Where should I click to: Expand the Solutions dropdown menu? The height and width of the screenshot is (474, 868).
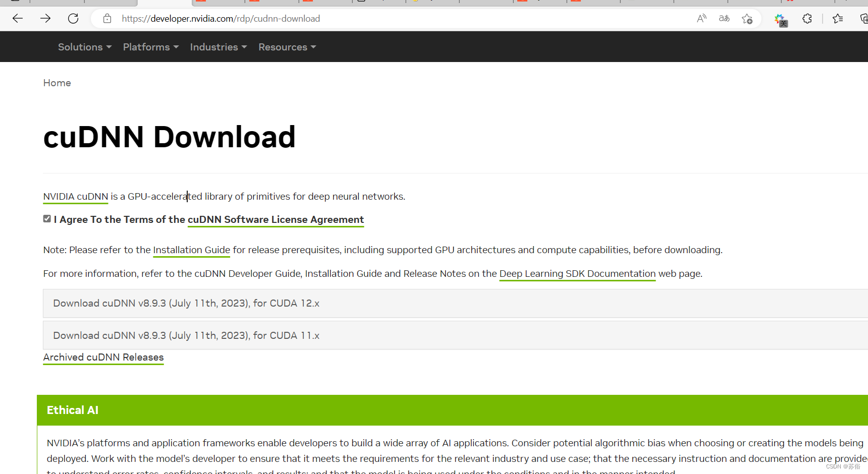tap(84, 46)
